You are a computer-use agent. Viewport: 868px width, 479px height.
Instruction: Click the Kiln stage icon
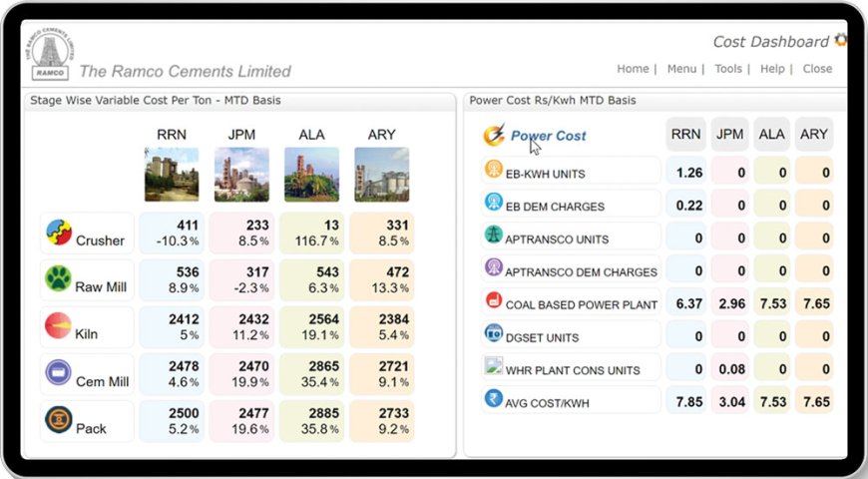[x=58, y=325]
